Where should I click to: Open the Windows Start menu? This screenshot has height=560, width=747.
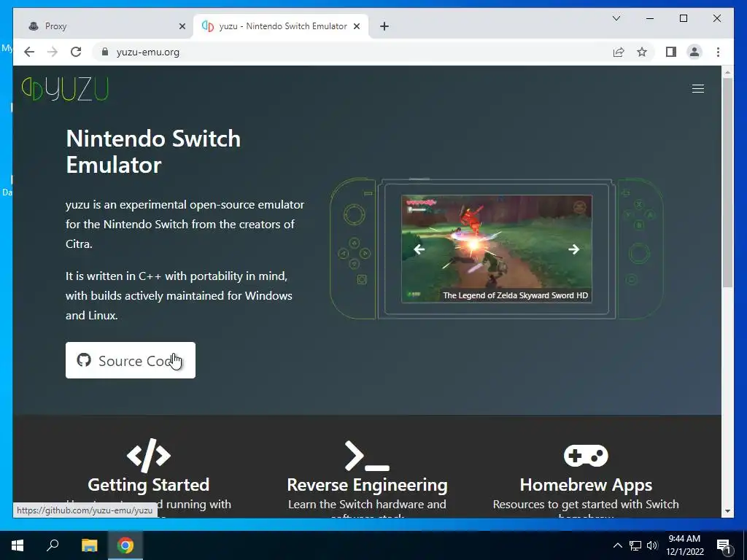pos(18,545)
